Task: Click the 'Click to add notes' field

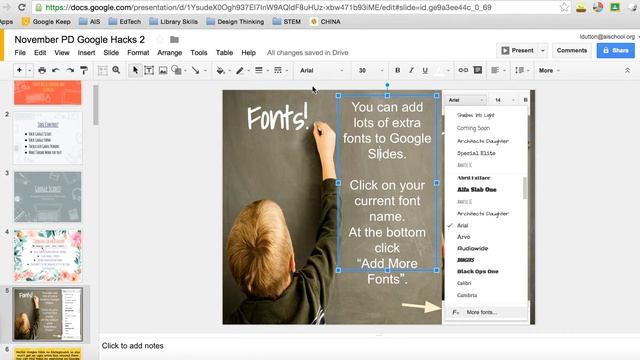Action: pyautogui.click(x=132, y=346)
